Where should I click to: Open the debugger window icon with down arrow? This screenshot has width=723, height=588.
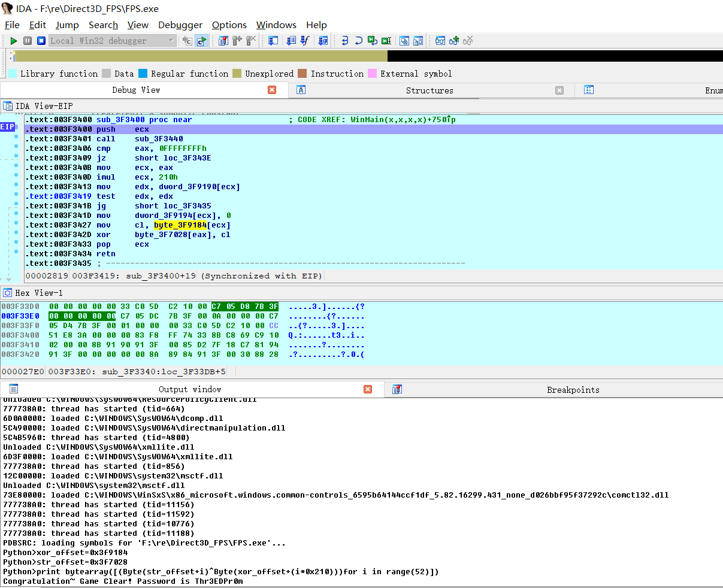point(273,41)
